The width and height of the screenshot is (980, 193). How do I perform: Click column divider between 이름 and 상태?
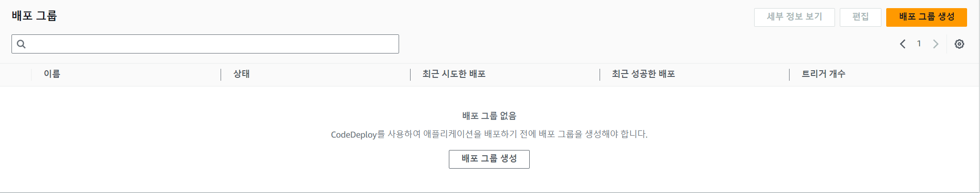221,75
